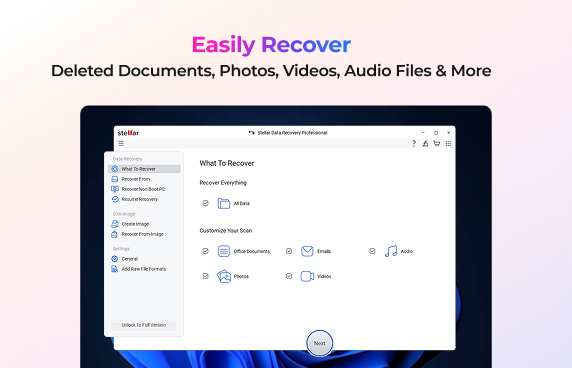Open Resume Recovery sidebar item
The height and width of the screenshot is (368, 572).
tap(144, 199)
